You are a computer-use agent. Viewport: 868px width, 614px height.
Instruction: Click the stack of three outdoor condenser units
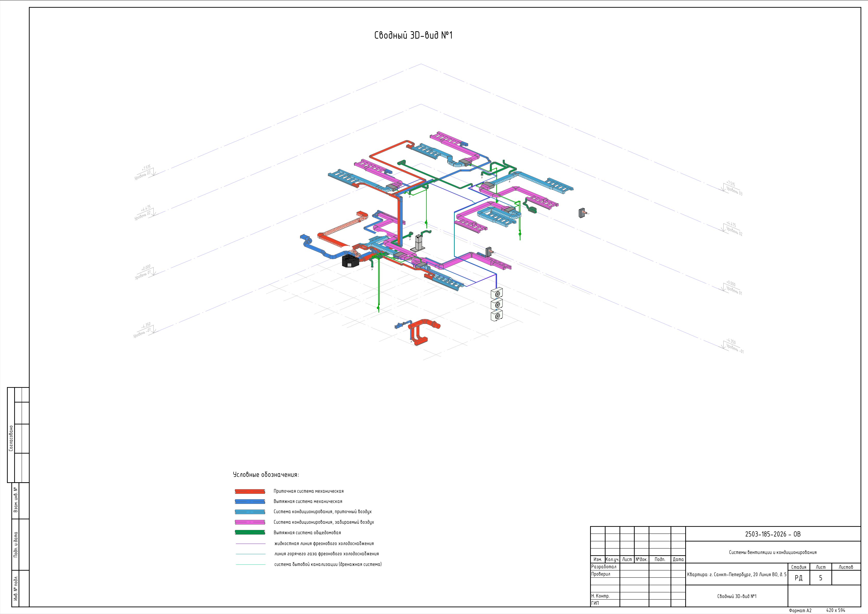click(497, 305)
